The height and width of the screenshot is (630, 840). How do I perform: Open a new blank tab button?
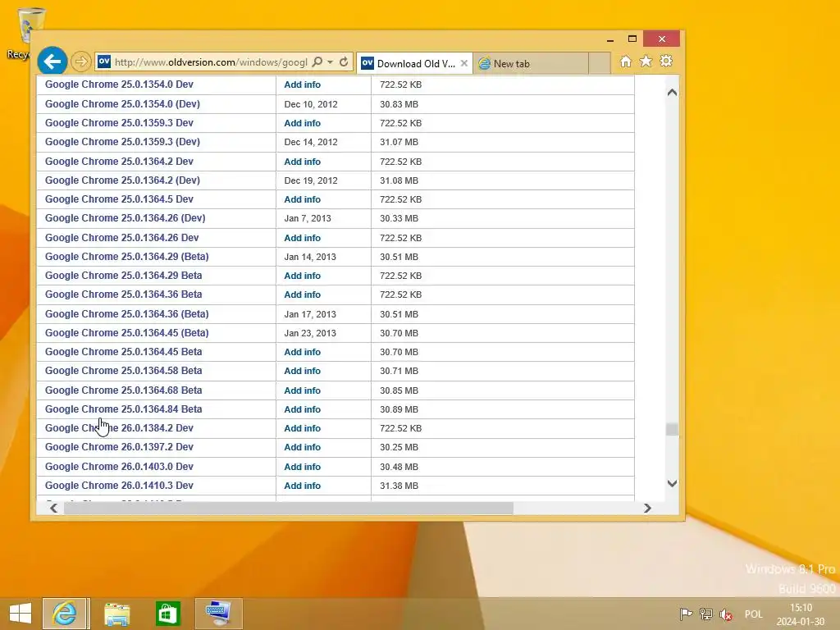click(600, 63)
